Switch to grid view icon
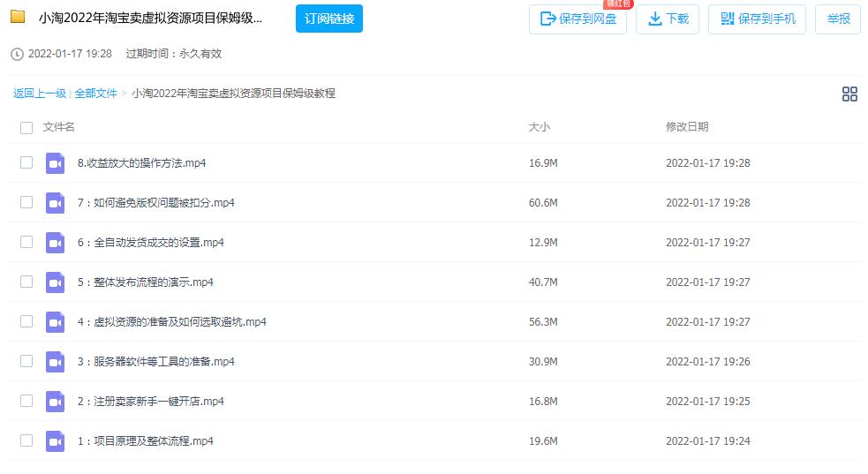The width and height of the screenshot is (868, 474). (849, 94)
